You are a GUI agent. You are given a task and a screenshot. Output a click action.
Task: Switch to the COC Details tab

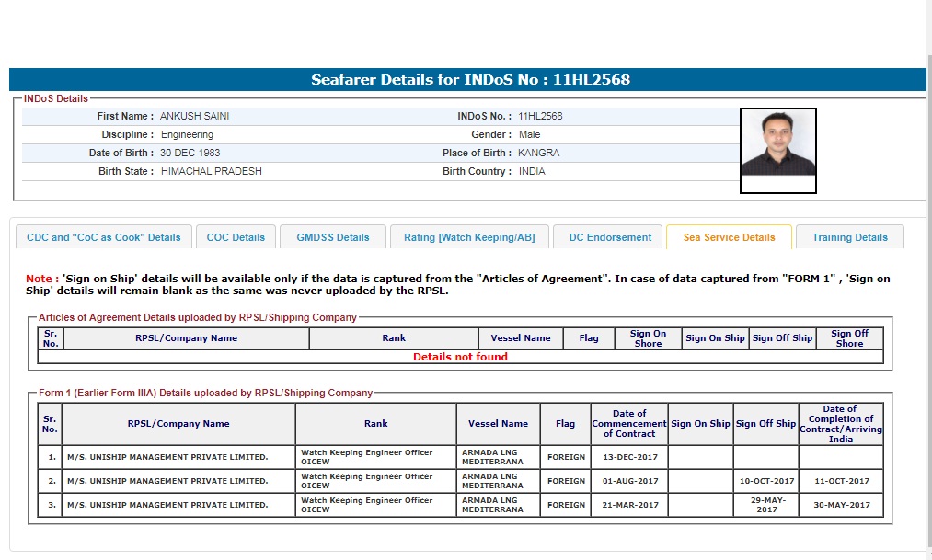pos(236,237)
